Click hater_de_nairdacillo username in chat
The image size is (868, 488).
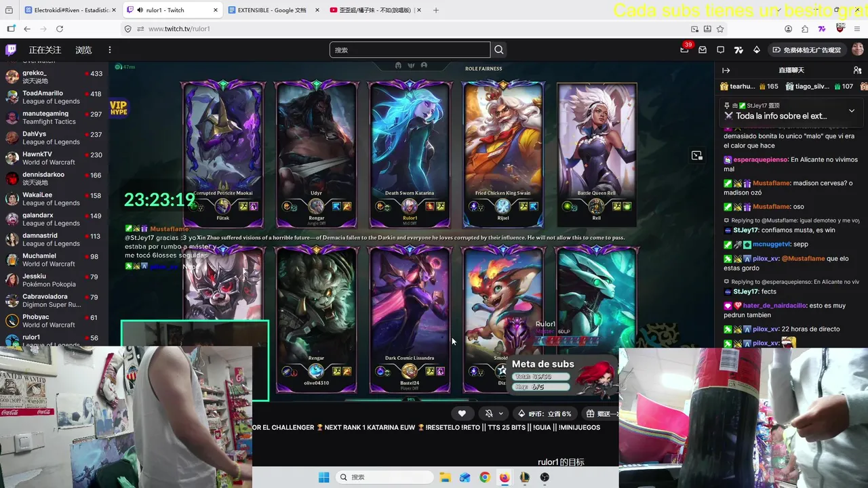(x=773, y=306)
